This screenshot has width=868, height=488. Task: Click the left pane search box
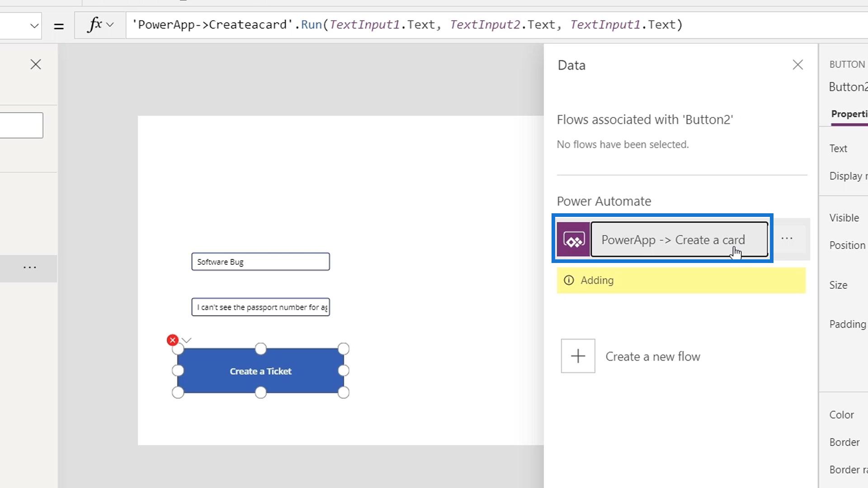tap(20, 125)
